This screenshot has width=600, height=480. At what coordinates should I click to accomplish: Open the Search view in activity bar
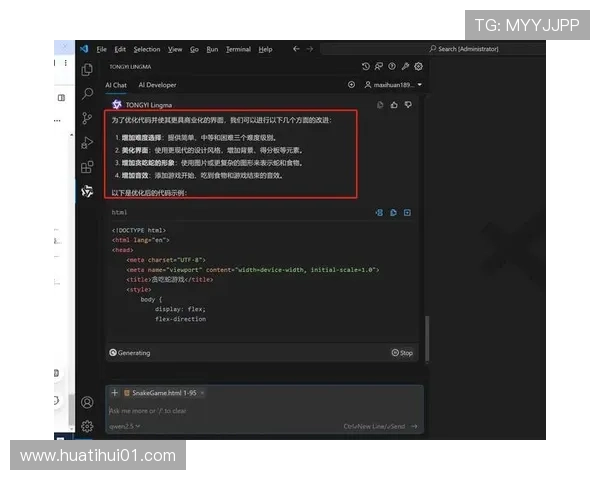click(88, 93)
